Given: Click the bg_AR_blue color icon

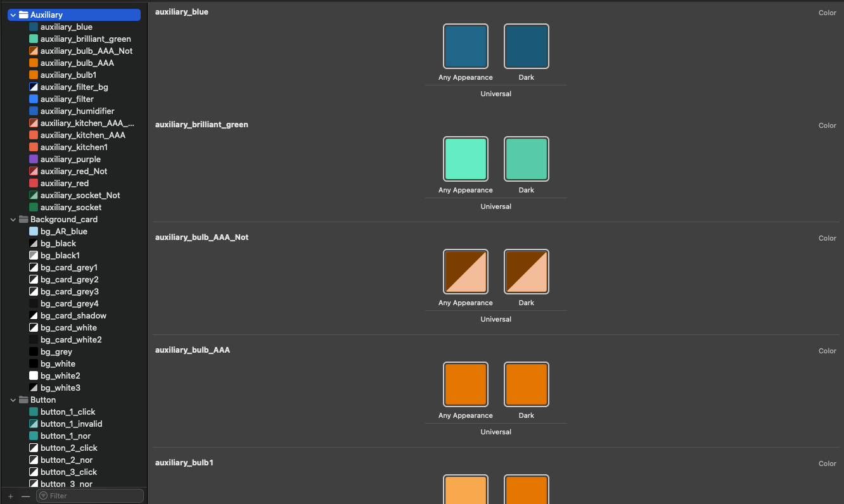Looking at the screenshot, I should pos(34,232).
